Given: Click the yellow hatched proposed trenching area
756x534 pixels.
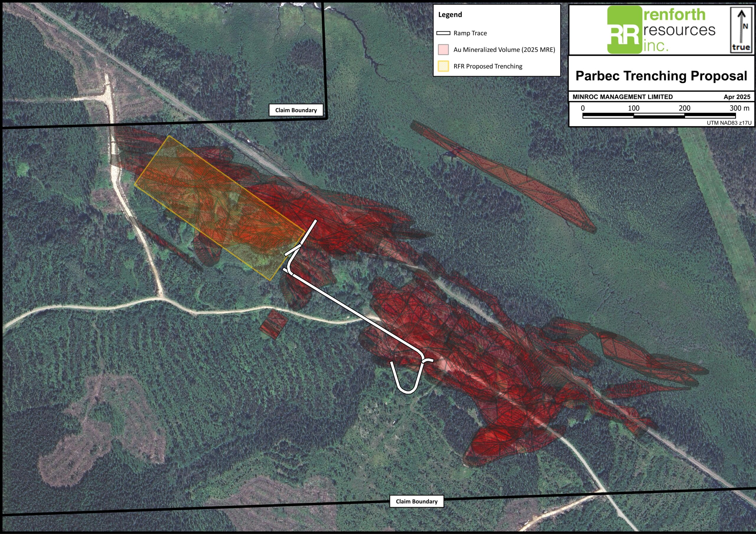Looking at the screenshot, I should 219,208.
